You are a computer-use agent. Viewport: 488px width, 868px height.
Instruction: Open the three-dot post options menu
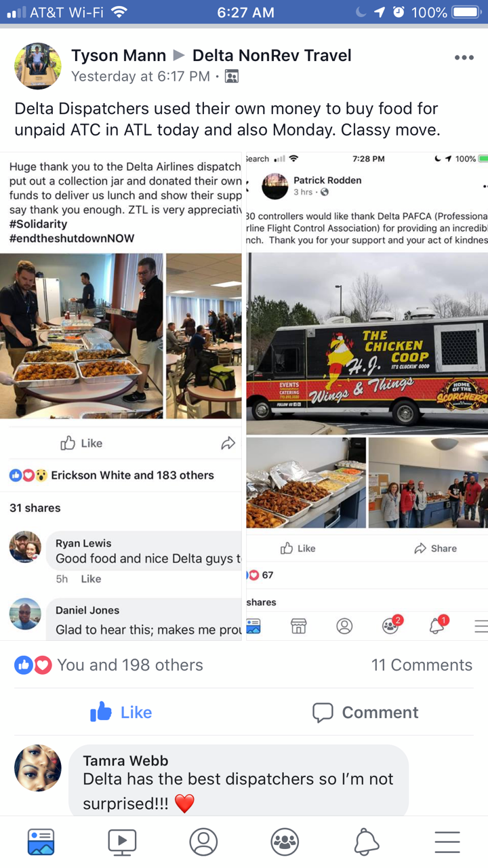[x=464, y=58]
